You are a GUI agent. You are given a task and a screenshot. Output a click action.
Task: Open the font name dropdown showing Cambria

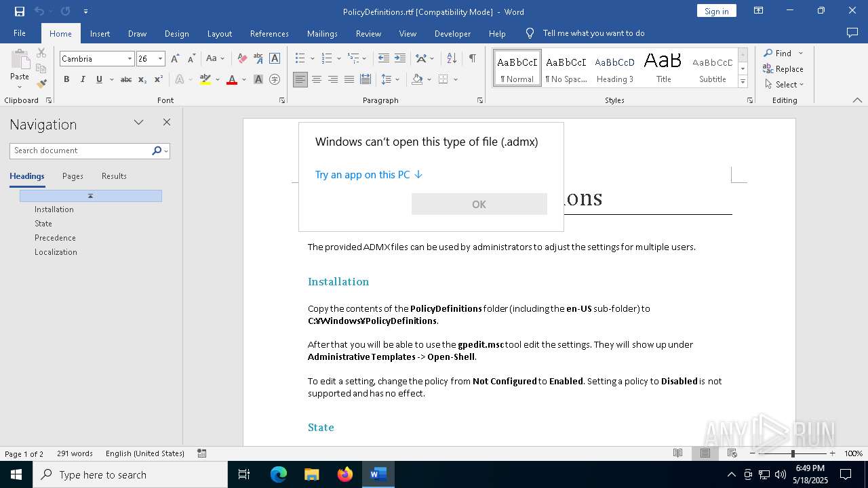point(130,59)
